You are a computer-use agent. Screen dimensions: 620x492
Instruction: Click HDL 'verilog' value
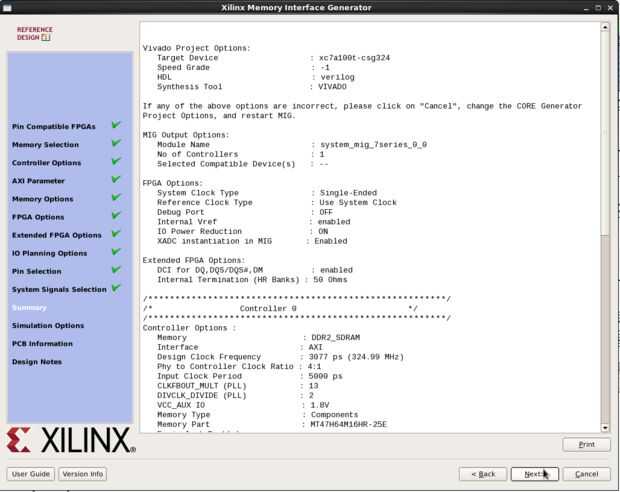[337, 77]
